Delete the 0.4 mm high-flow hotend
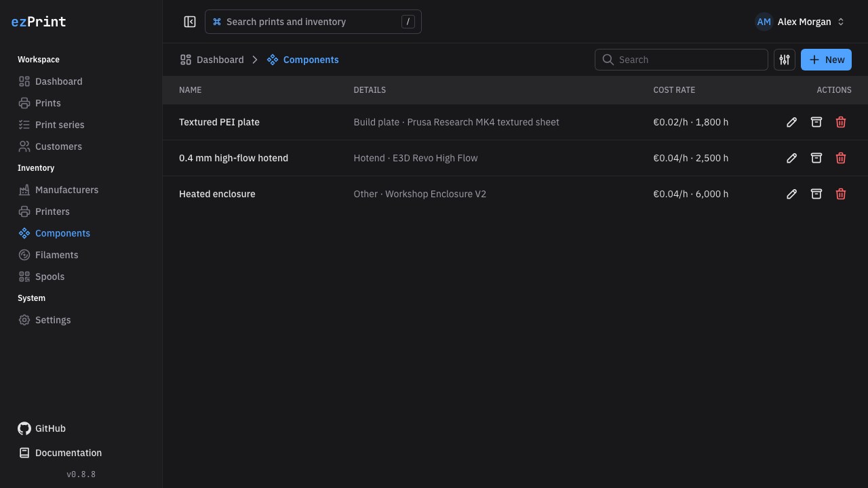Screen dimensions: 868x488 coord(841,158)
